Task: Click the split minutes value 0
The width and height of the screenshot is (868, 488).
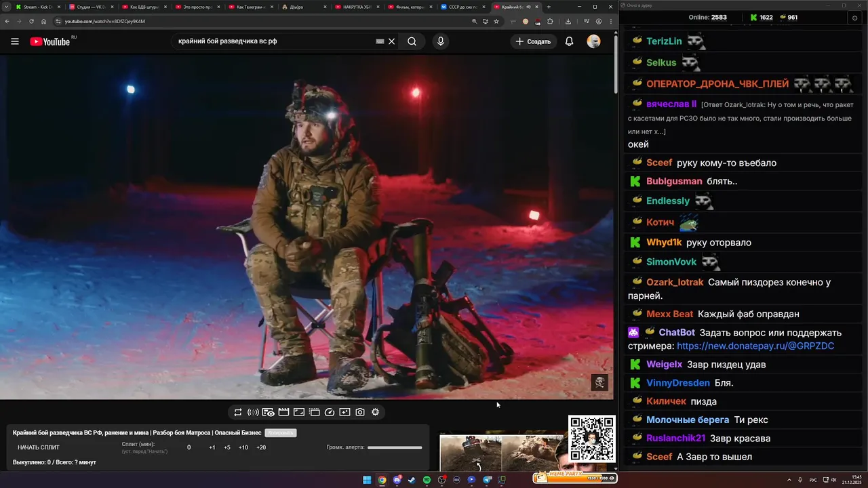Action: click(189, 447)
